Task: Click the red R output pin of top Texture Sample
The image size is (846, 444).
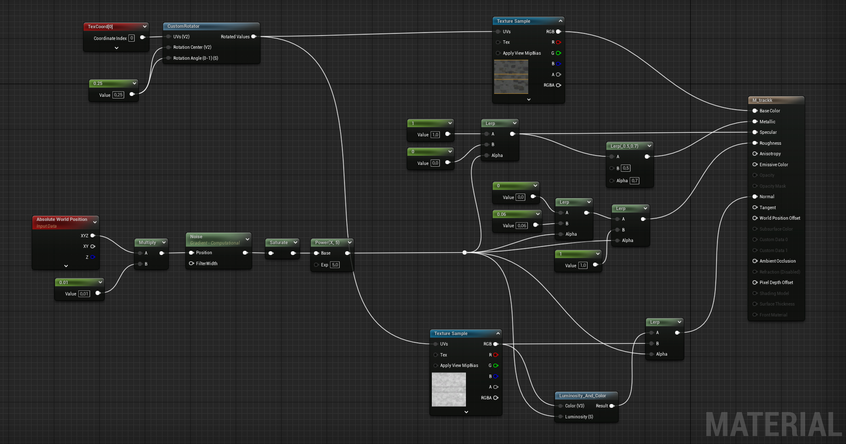Action: coord(558,42)
